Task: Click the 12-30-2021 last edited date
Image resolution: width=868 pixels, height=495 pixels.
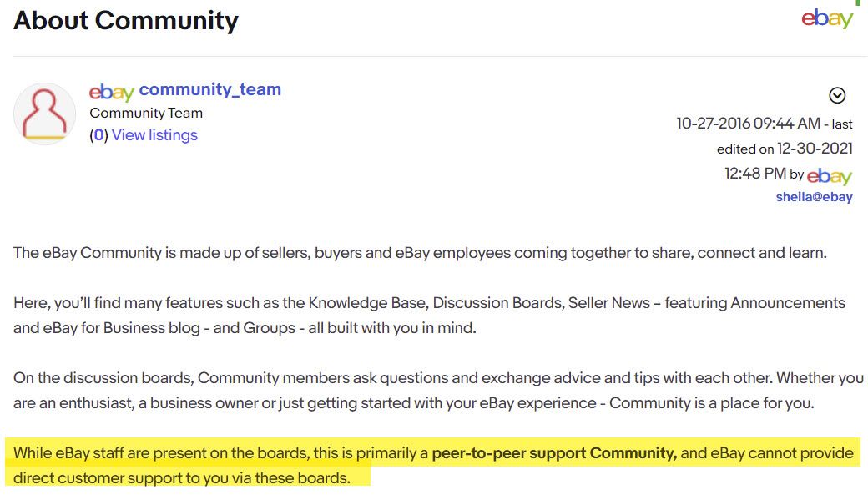Action: [815, 149]
